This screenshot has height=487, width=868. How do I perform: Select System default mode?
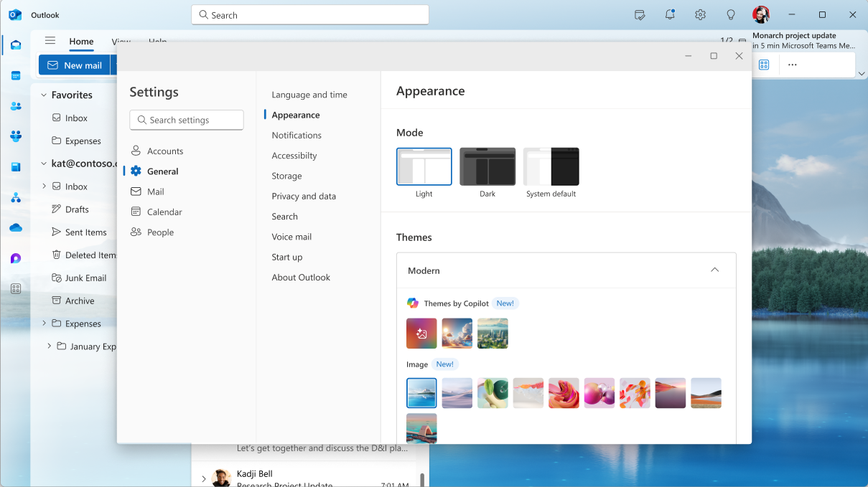pyautogui.click(x=551, y=167)
